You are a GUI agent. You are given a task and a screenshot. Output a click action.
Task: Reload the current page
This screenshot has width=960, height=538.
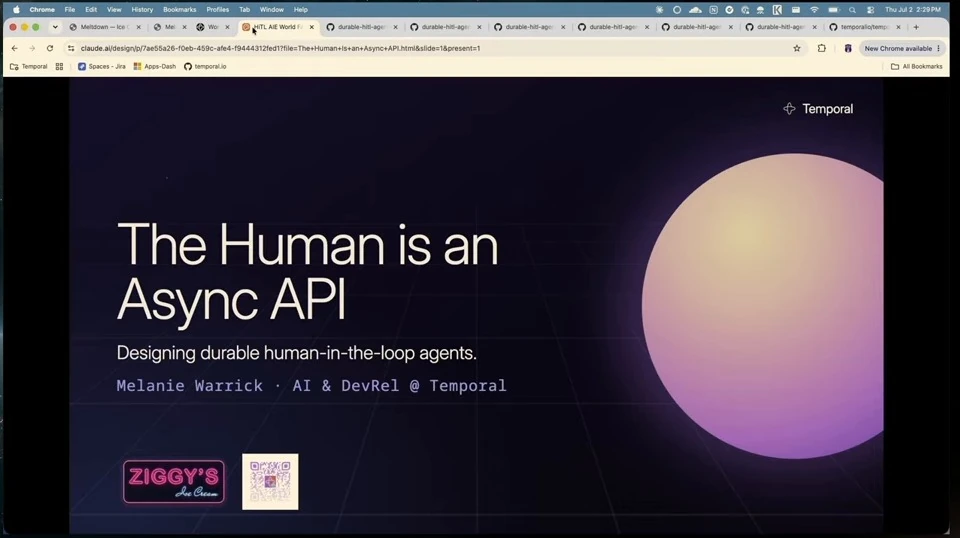pyautogui.click(x=50, y=48)
